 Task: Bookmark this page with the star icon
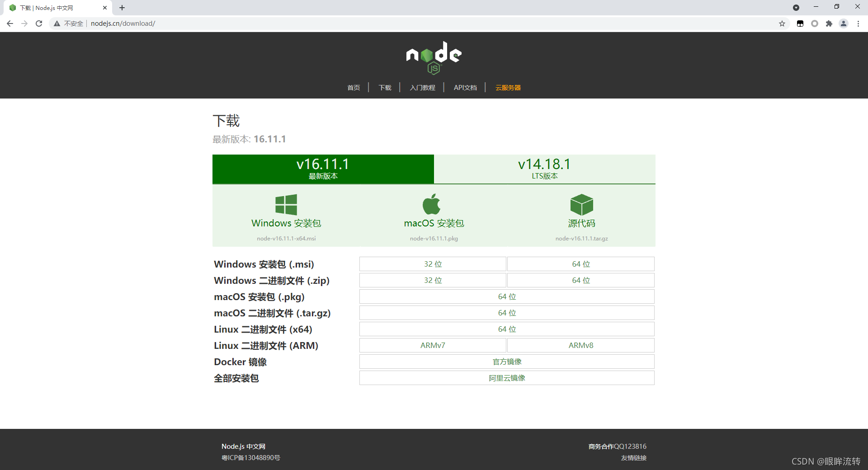pos(782,23)
